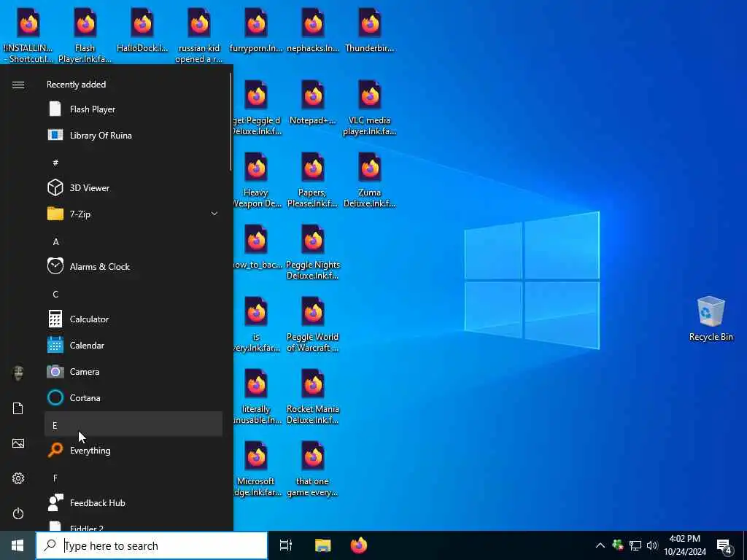This screenshot has height=560, width=747.
Task: Click the tray icon with red badge
Action: 618,545
